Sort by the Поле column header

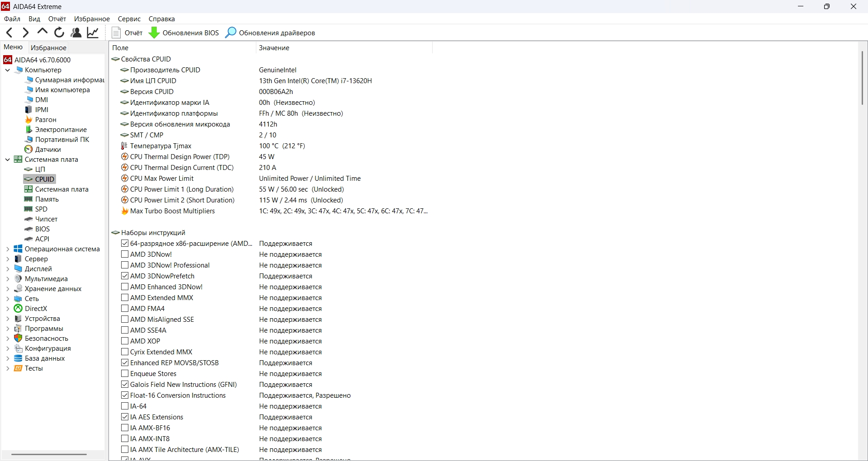pos(183,48)
